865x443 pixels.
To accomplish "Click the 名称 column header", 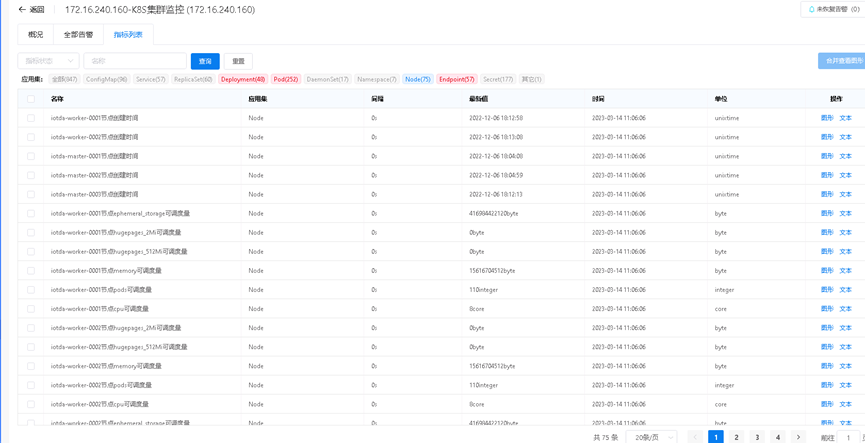I will pos(57,99).
